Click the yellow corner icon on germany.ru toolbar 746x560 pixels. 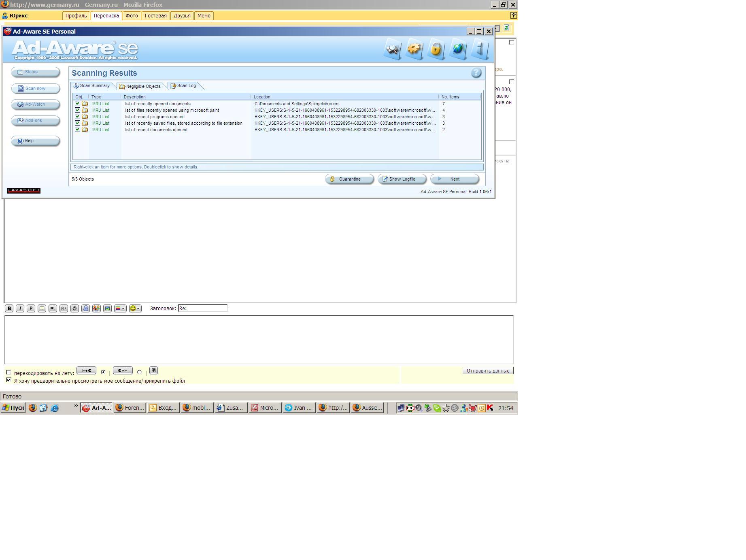pos(514,15)
